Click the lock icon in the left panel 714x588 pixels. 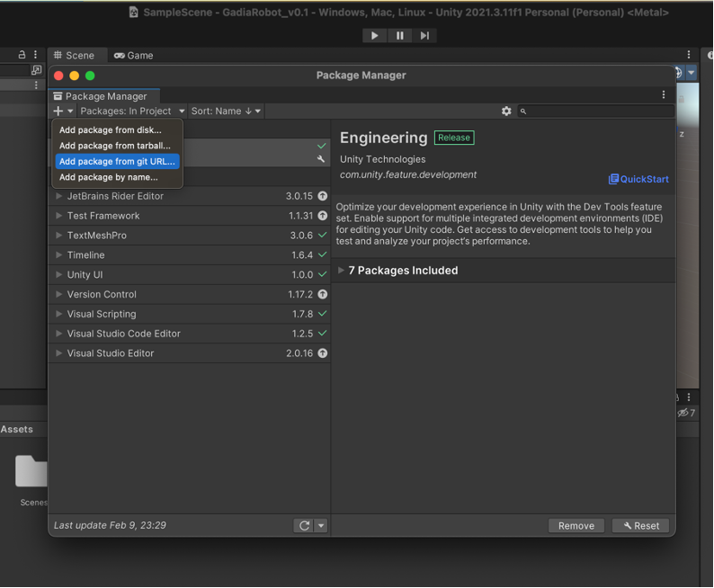(x=22, y=55)
